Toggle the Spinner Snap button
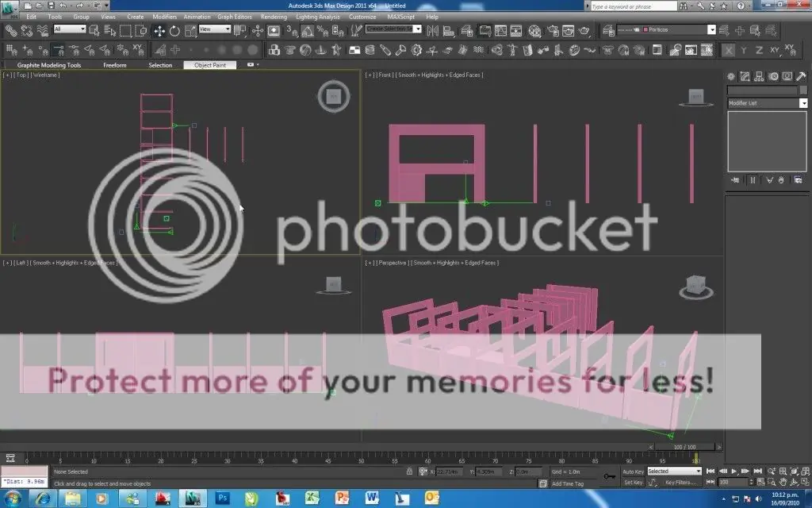Screen dimensions: 812x508 pyautogui.click(x=338, y=31)
